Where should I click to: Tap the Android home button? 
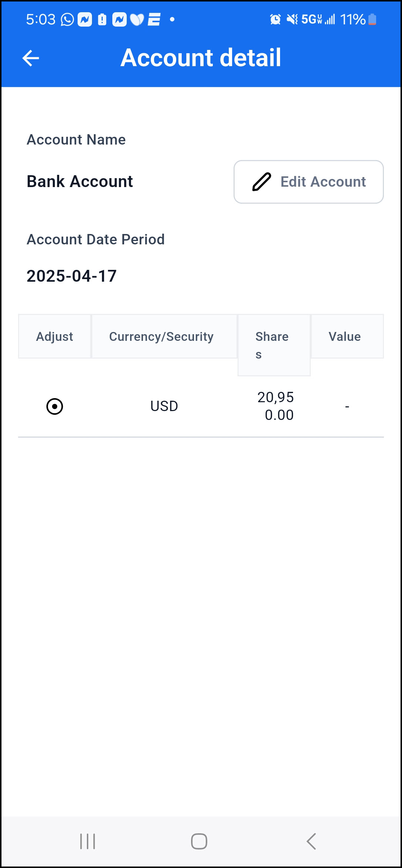click(x=199, y=841)
